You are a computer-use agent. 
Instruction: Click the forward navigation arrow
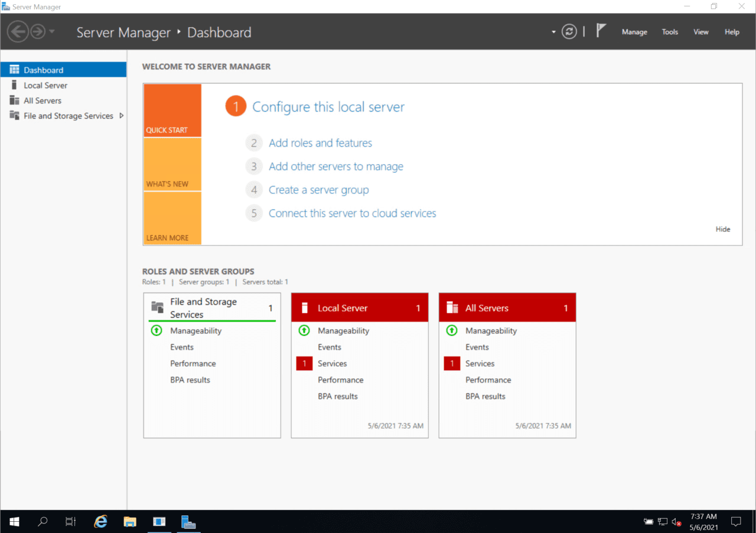[38, 31]
